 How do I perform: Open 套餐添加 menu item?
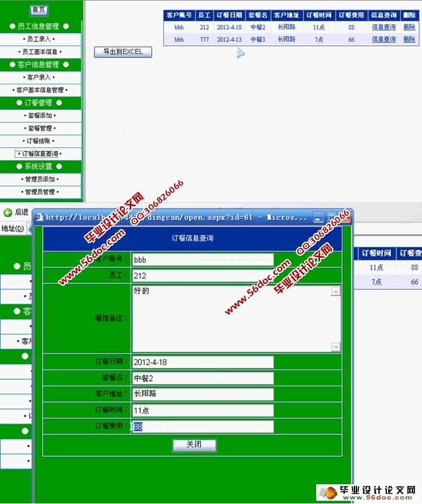click(x=40, y=115)
